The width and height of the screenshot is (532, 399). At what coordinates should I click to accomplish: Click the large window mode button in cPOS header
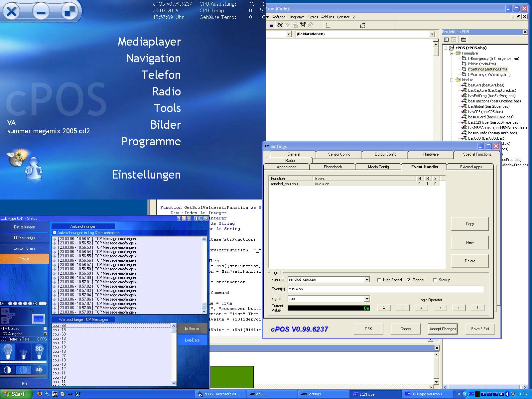coord(69,12)
